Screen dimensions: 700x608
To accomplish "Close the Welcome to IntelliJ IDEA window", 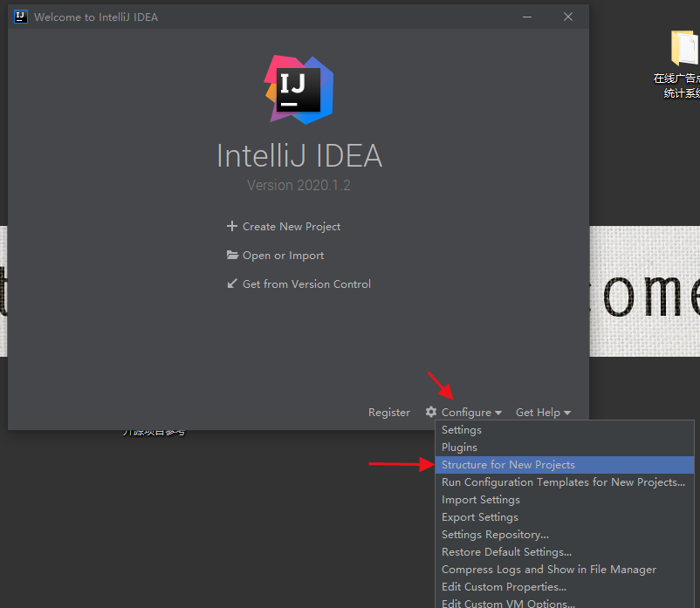I will click(568, 17).
